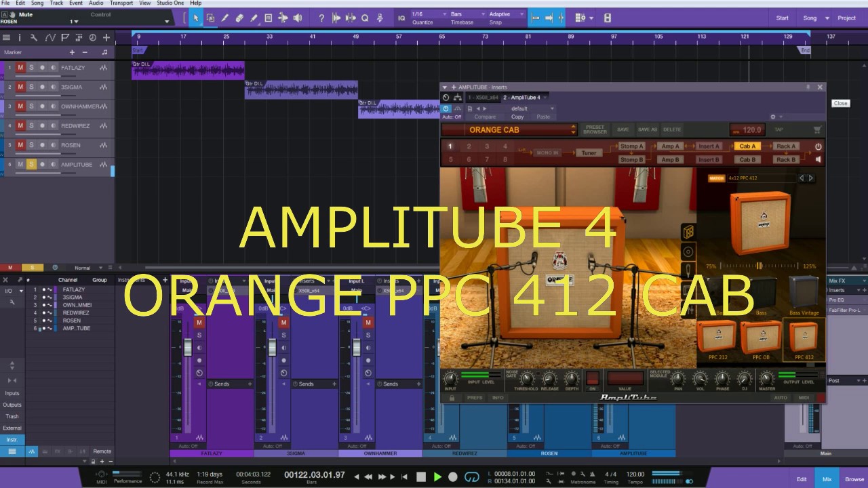Viewport: 868px width, 488px height.
Task: Mute the FATLAZY track
Action: click(x=20, y=68)
